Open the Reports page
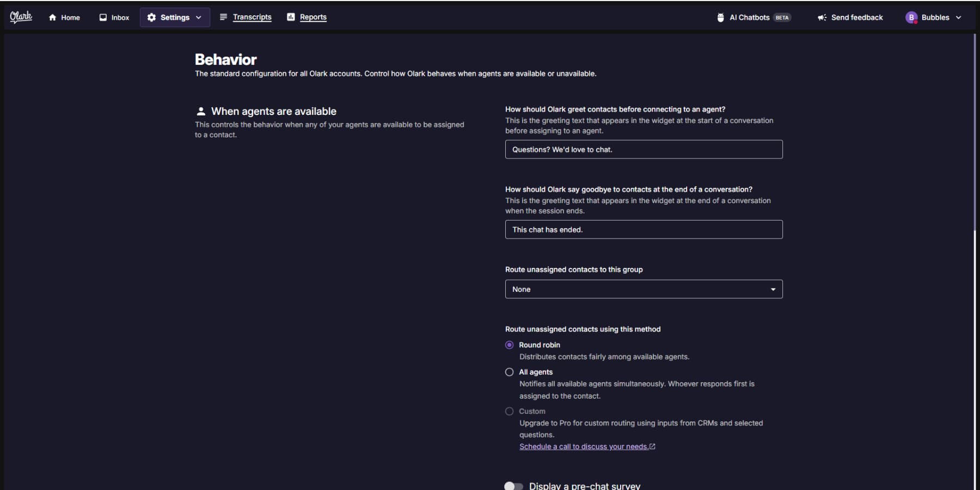Image resolution: width=980 pixels, height=490 pixels. point(313,17)
